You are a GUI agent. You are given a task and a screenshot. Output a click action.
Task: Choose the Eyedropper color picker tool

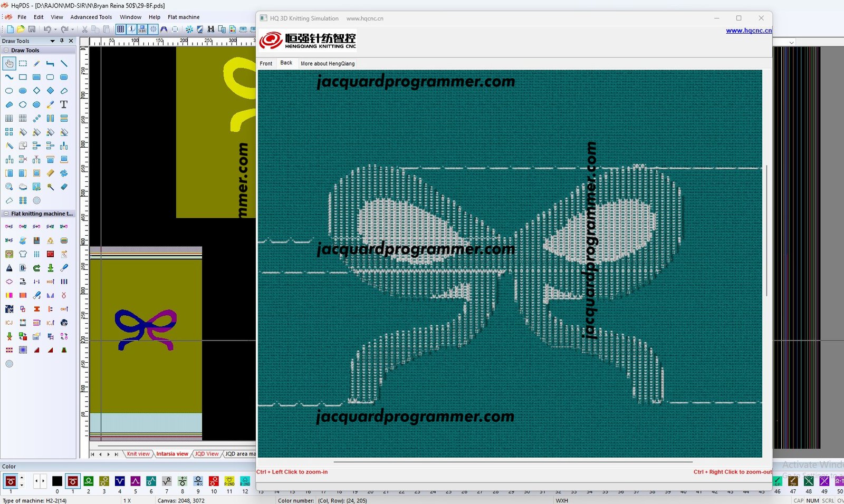pos(50,104)
